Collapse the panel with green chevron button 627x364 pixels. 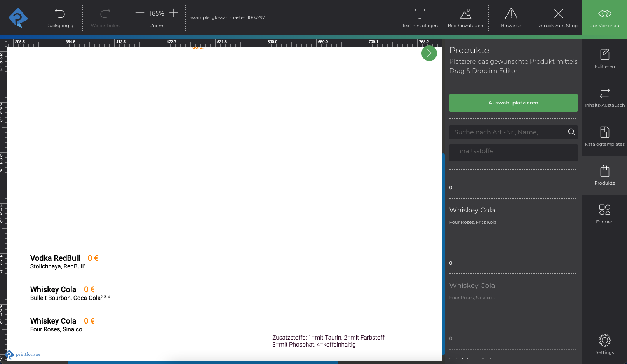(429, 53)
